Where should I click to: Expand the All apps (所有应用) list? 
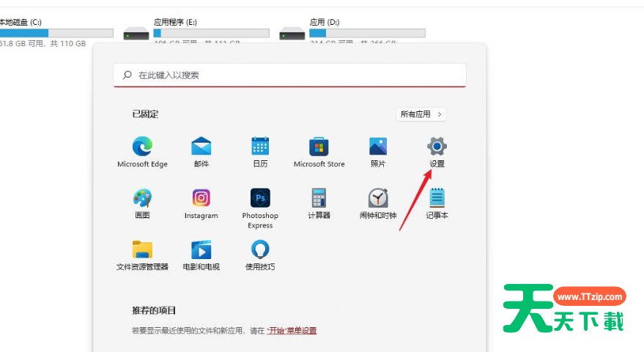pos(421,114)
